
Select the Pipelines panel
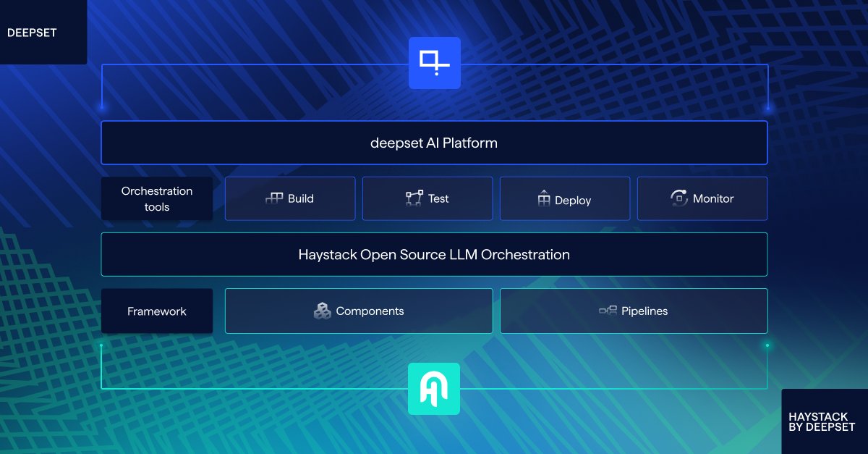click(634, 311)
